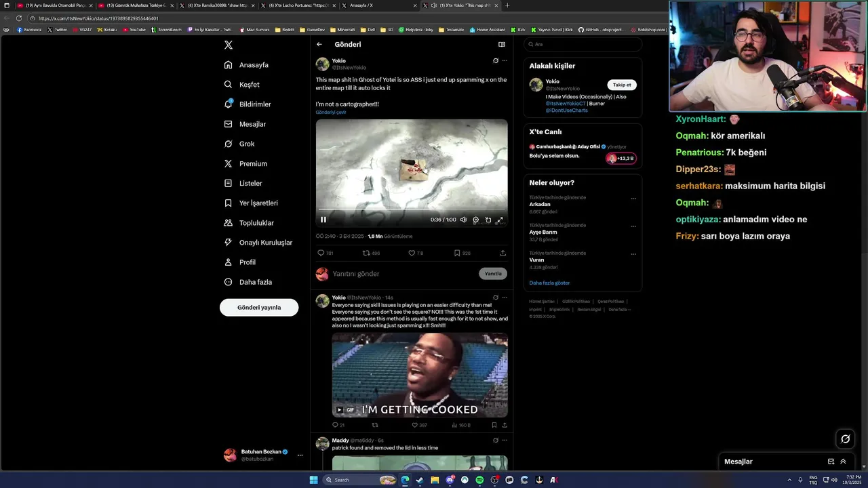The image size is (868, 488).
Task: Click the X search box labeled Ara
Action: (x=583, y=45)
